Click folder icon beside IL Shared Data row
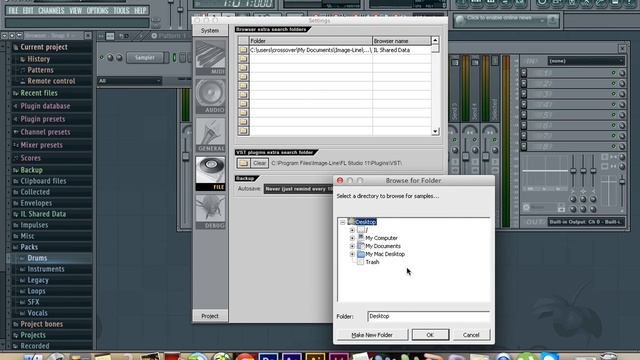The height and width of the screenshot is (360, 640). click(x=243, y=50)
